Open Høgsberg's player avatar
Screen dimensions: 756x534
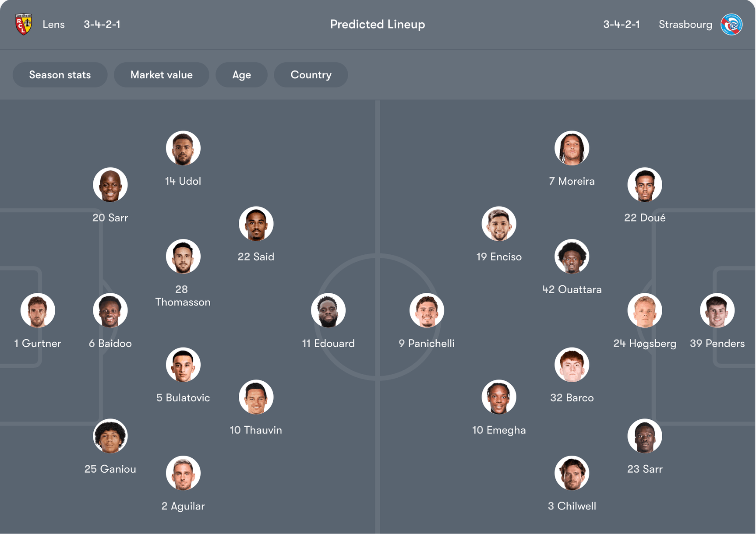(x=644, y=310)
